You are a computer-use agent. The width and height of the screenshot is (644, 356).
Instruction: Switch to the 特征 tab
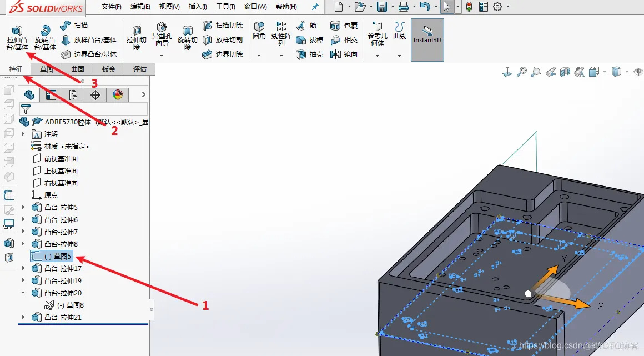click(16, 69)
